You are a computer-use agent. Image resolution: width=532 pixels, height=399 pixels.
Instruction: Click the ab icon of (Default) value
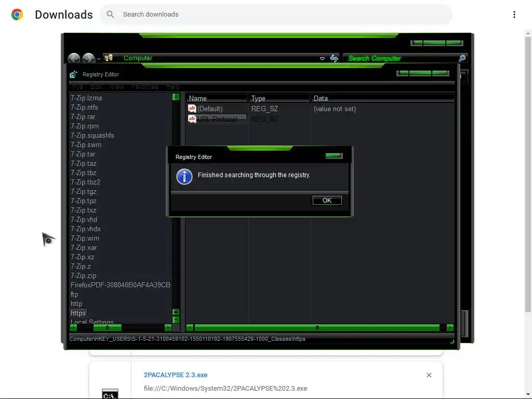point(192,109)
